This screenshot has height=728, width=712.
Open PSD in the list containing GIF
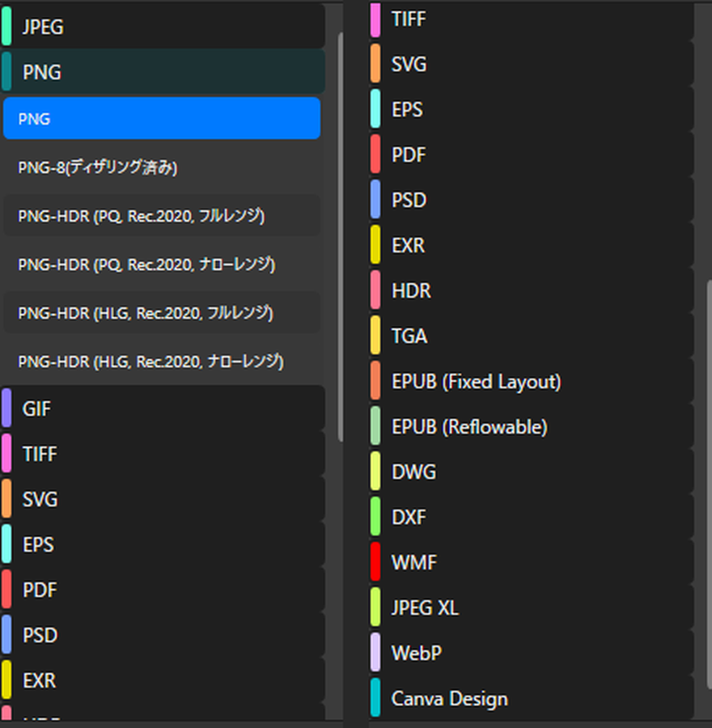point(163,635)
